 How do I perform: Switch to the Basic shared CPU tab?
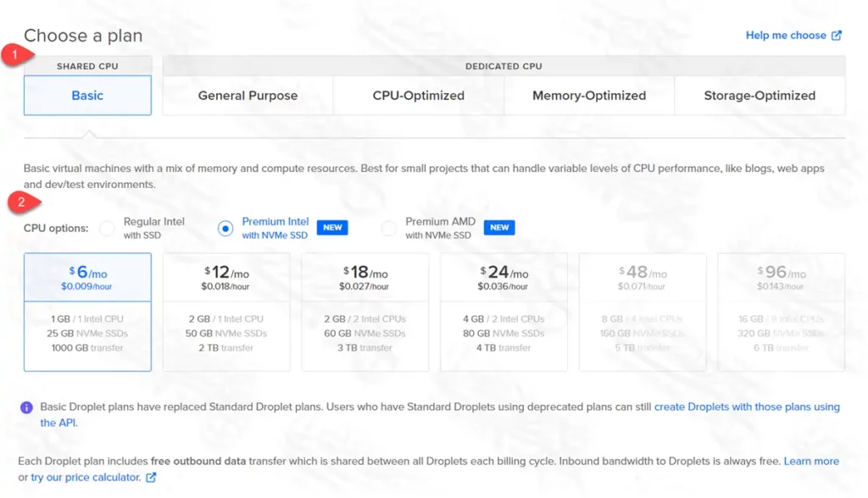click(87, 96)
